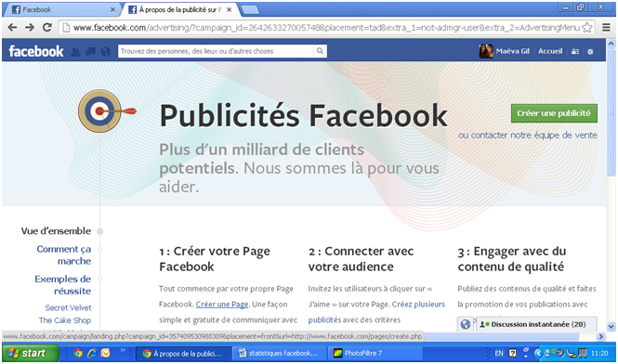Image resolution: width=618 pixels, height=364 pixels.
Task: Reload the page with refresh icon
Action: click(47, 27)
